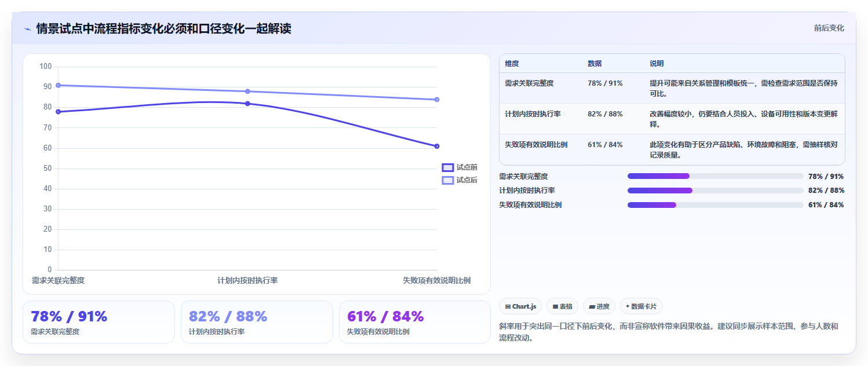Click x-axis label 失败项有效说明比例
868x366 pixels.
click(x=437, y=280)
